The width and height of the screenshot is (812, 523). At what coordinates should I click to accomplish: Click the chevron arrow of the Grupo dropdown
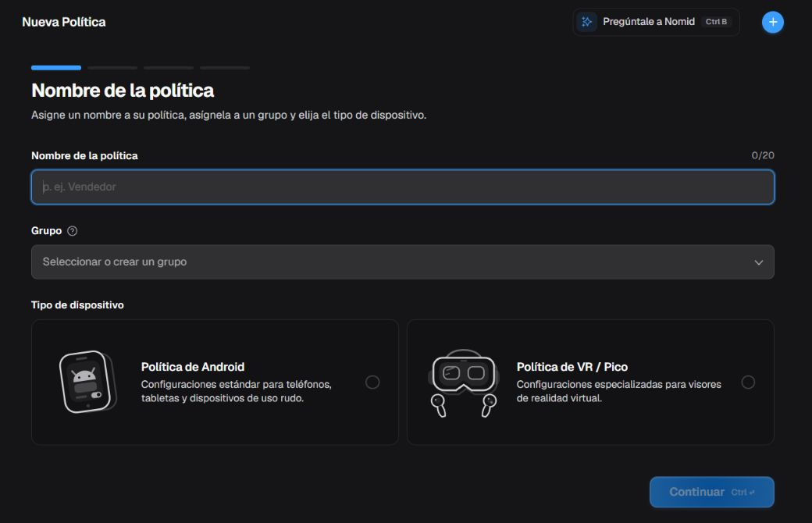759,262
